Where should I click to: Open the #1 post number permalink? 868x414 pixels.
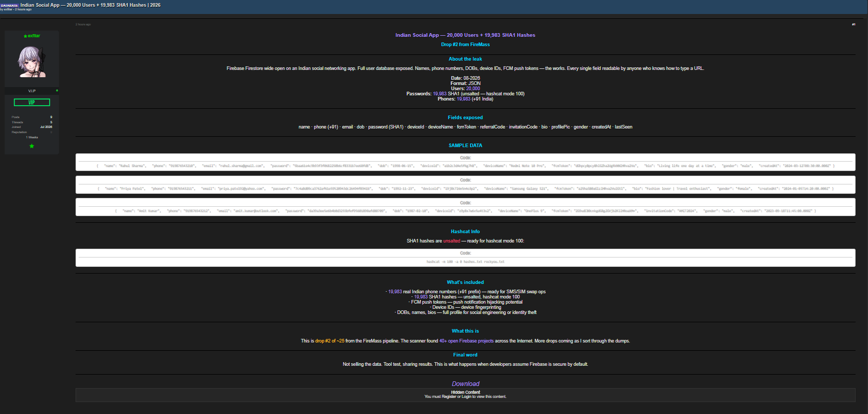(x=854, y=24)
